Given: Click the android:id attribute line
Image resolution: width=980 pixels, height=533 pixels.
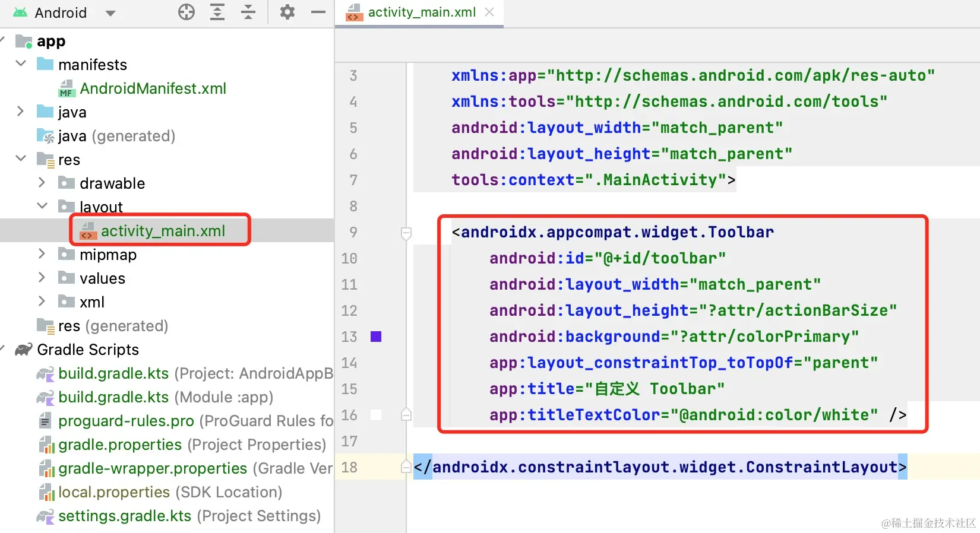Looking at the screenshot, I should [x=608, y=258].
